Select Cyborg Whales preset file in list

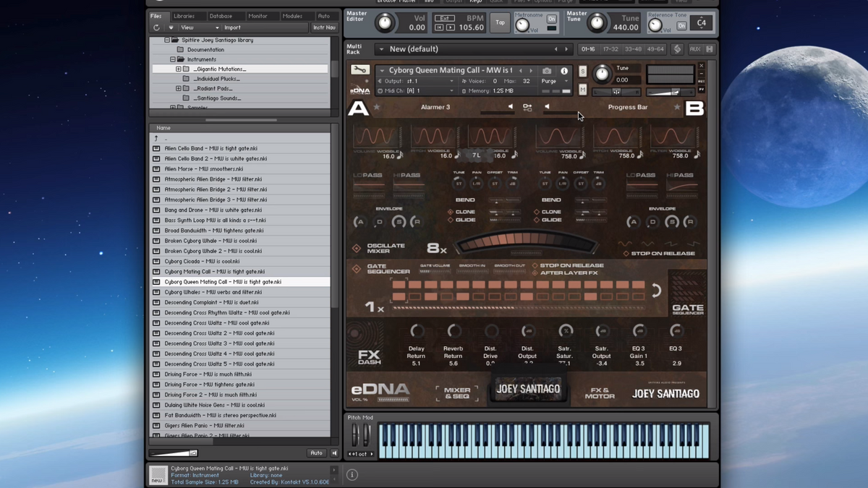(x=213, y=292)
